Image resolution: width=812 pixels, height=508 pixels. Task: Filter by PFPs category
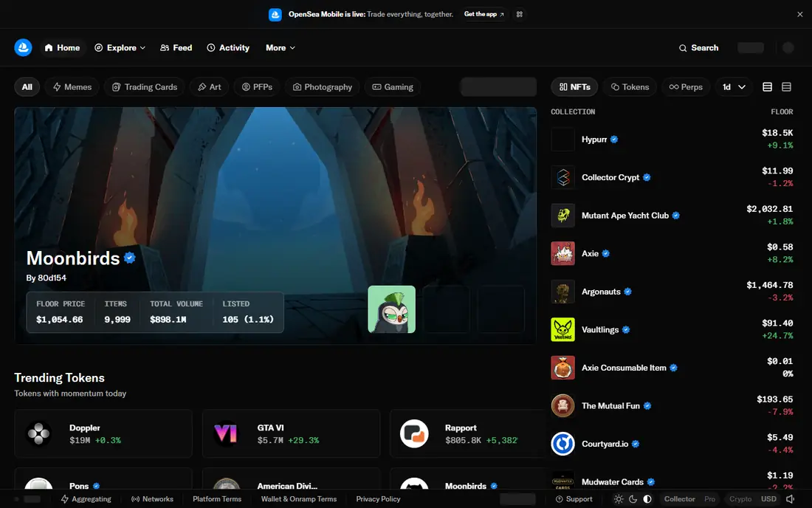tap(258, 87)
